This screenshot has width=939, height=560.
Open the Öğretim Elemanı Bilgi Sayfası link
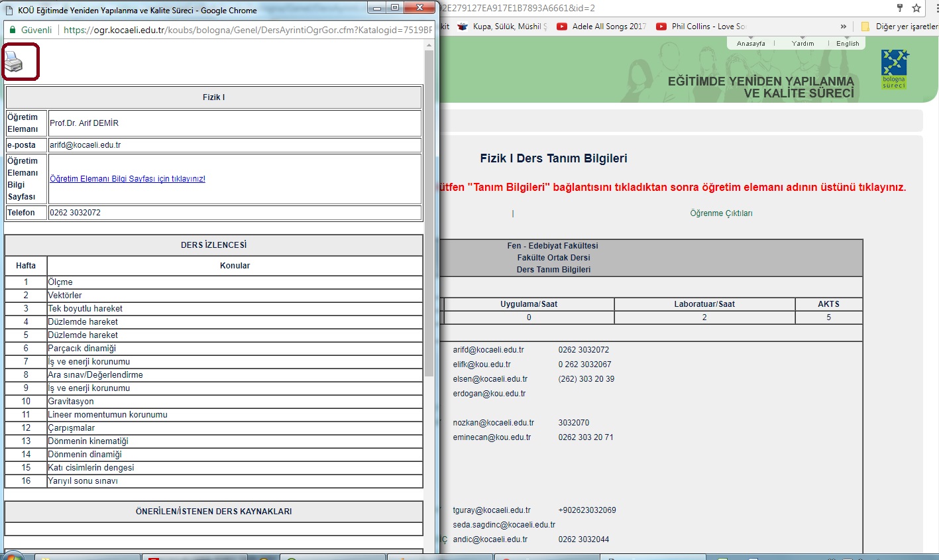point(127,179)
